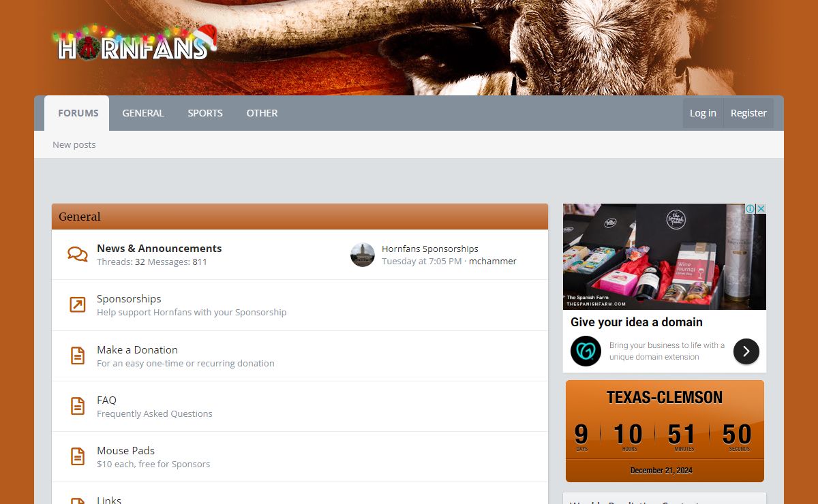The height and width of the screenshot is (504, 818).
Task: Click the Tuesday at 7:05 PM timestamp
Action: pyautogui.click(x=422, y=261)
